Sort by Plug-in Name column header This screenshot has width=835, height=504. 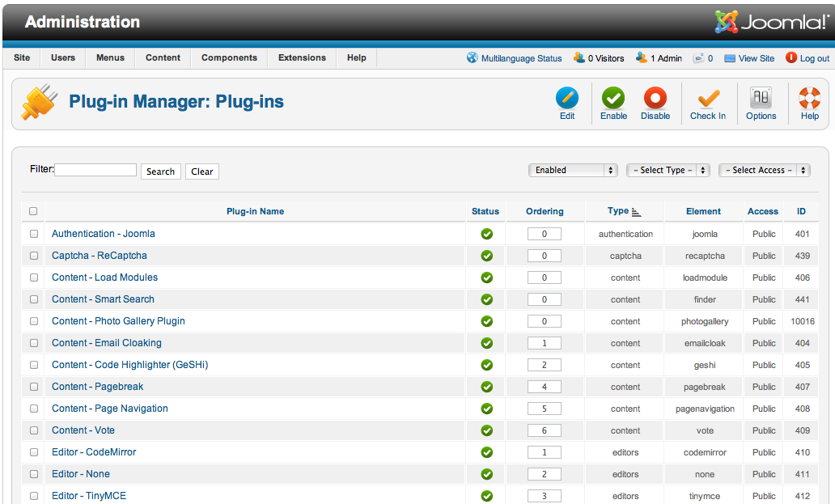pyautogui.click(x=255, y=211)
